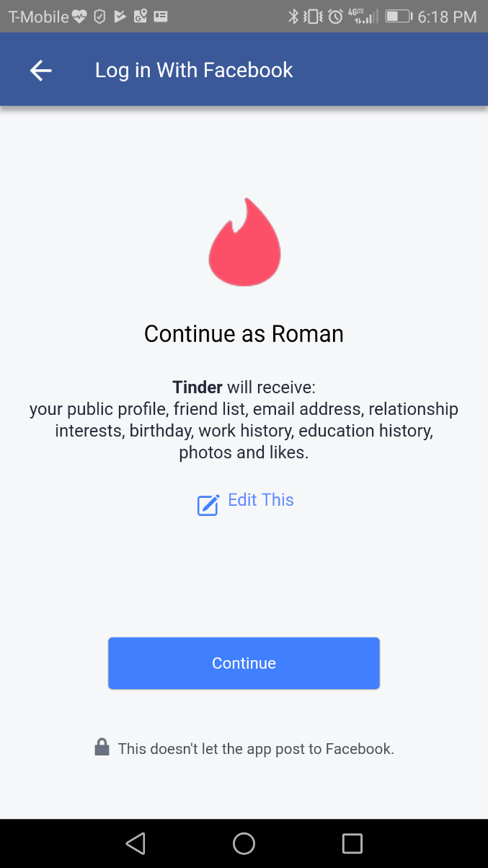Tap the padlock icon near privacy note
This screenshot has width=488, height=868.
tap(102, 747)
